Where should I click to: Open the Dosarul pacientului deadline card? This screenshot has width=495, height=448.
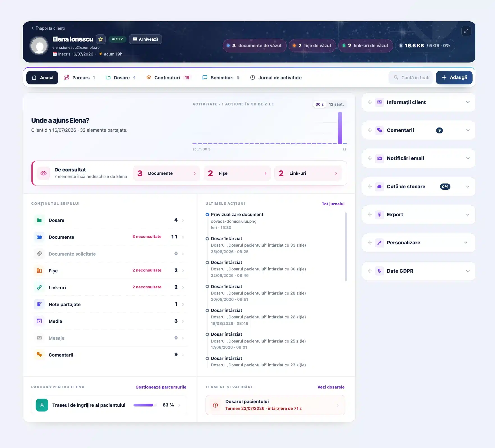click(x=275, y=405)
